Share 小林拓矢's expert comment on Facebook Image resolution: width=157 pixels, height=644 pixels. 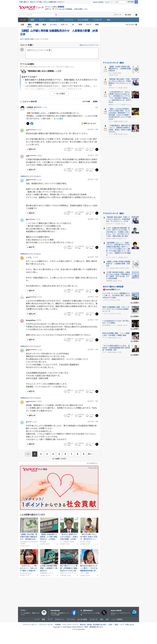(32, 123)
